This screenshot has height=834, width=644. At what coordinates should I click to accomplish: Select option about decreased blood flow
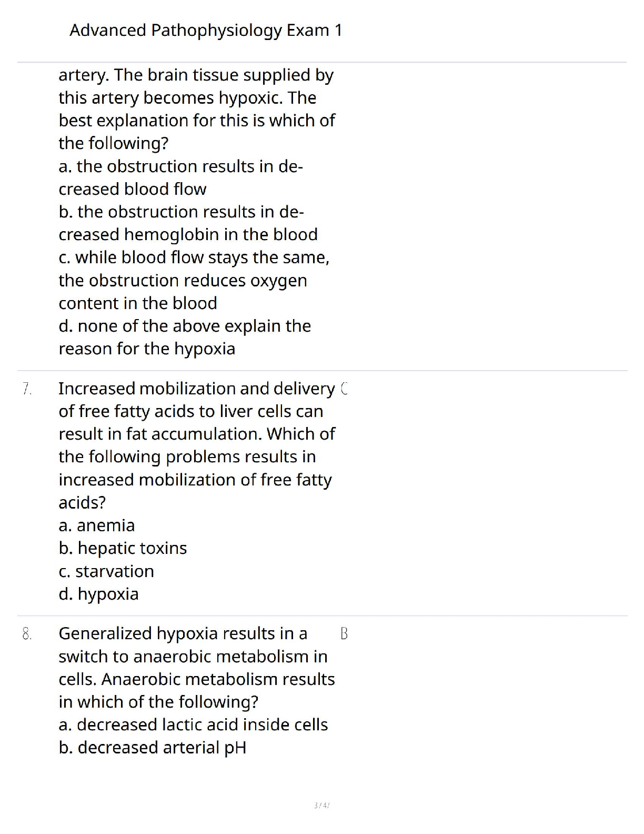coord(180,177)
